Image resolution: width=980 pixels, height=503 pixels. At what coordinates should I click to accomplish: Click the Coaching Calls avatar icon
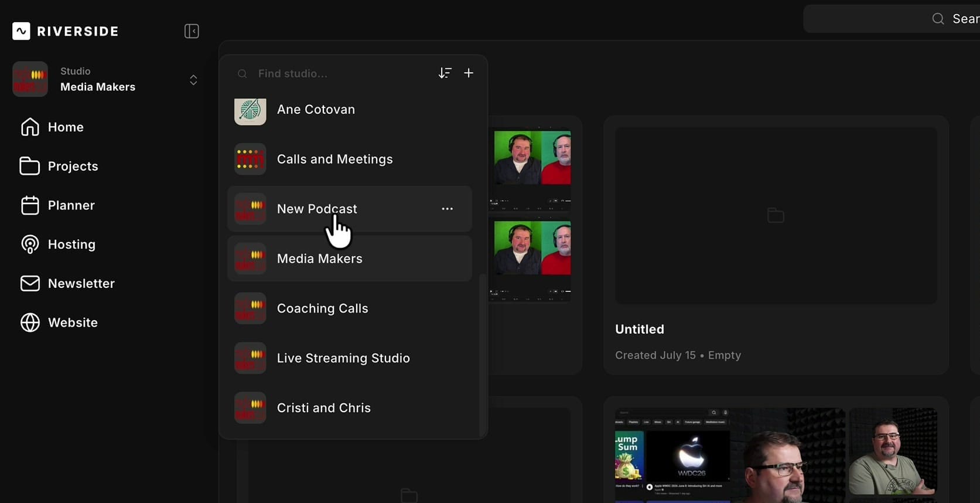250,308
